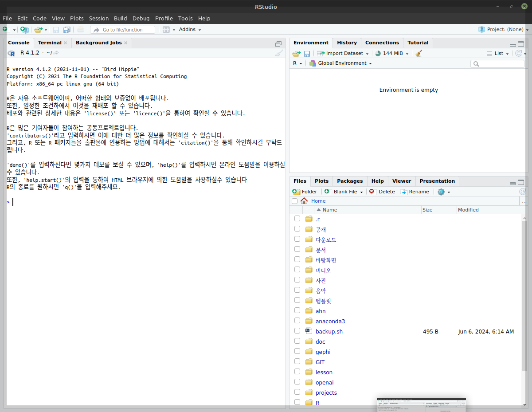The width and height of the screenshot is (532, 412).
Task: Check the box next to anaconda3 folder
Action: [x=297, y=321]
